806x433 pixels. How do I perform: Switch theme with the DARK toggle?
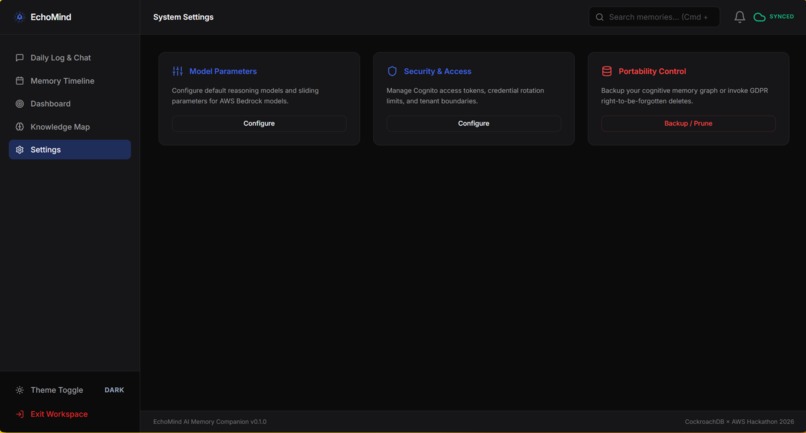pos(114,390)
